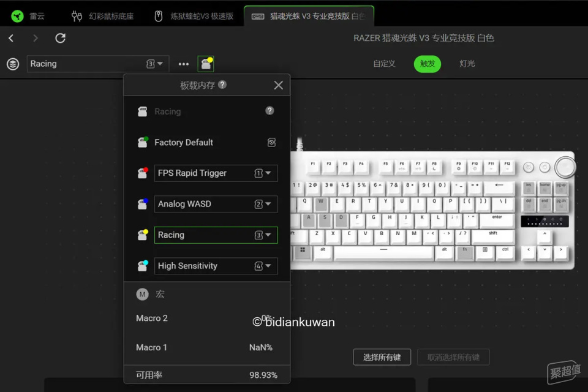Image resolution: width=588 pixels, height=392 pixels.
Task: Click the help icon on the greyed Racing row
Action: click(x=269, y=111)
